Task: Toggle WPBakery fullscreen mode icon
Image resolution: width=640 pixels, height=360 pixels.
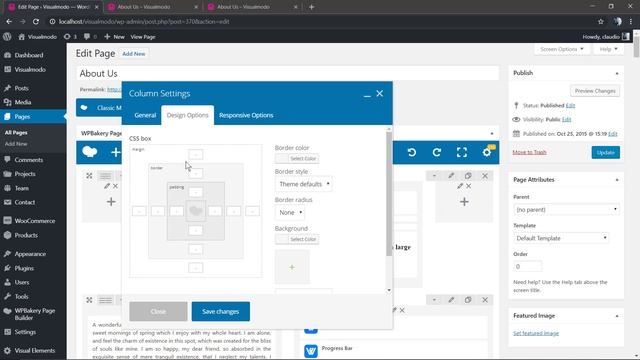Action: (462, 152)
